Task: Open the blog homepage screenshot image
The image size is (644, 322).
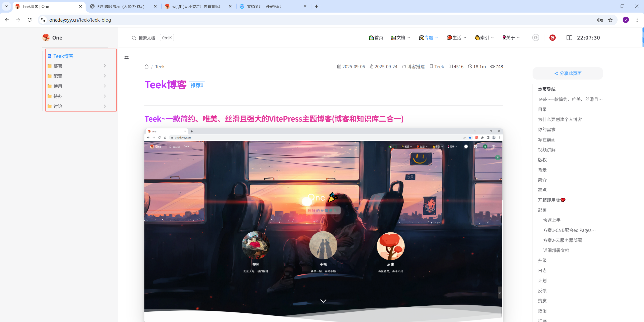Action: click(323, 224)
